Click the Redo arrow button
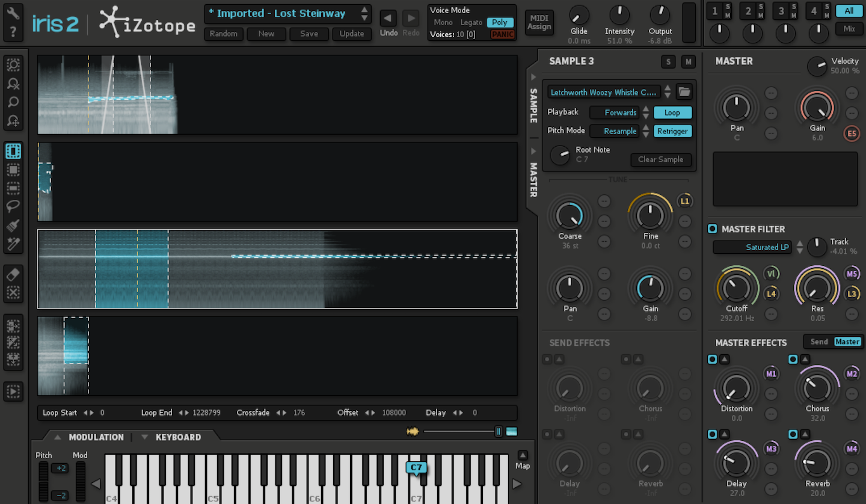Image resolution: width=866 pixels, height=504 pixels. coord(411,18)
